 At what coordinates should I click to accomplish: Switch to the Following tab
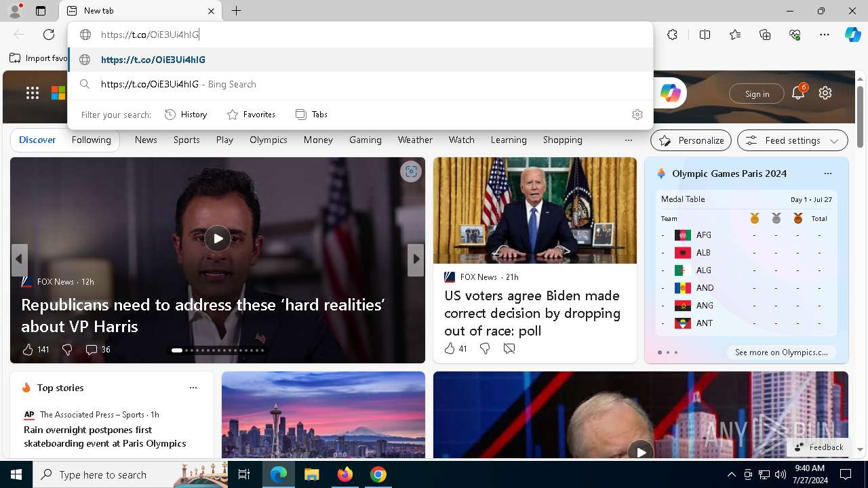(x=92, y=140)
